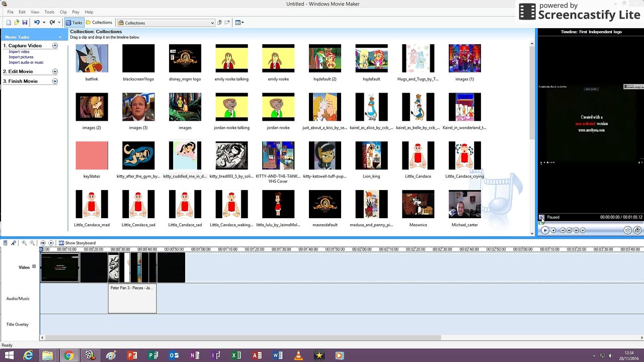
Task: Open the redo history dropdown arrow
Action: pos(59,23)
